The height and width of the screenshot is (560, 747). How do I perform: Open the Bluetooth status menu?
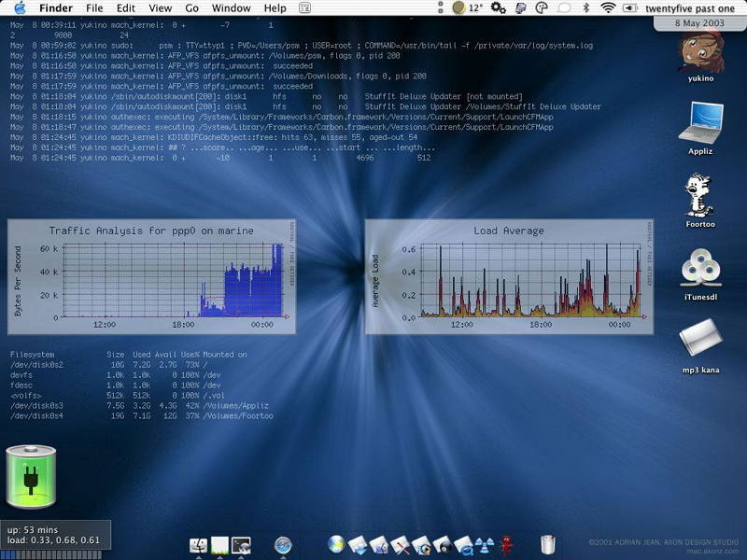pos(586,7)
